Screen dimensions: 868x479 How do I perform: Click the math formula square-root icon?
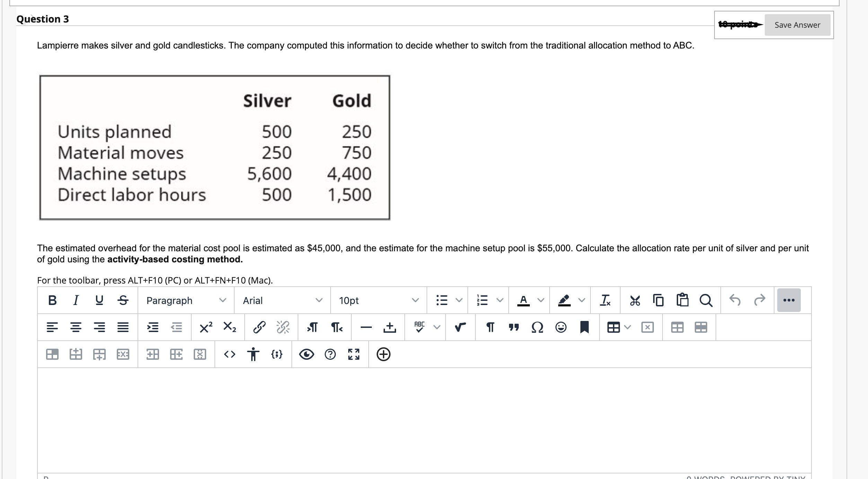pyautogui.click(x=460, y=327)
